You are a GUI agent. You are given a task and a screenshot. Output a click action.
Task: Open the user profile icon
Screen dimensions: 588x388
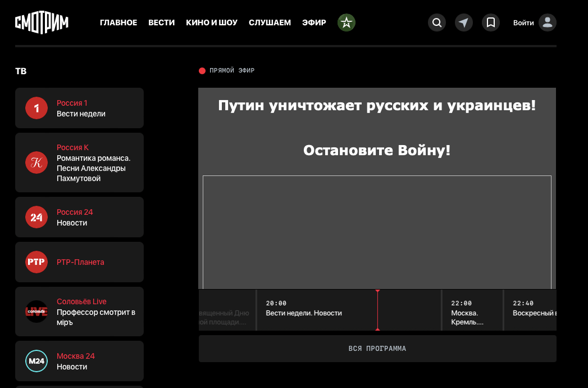point(547,22)
